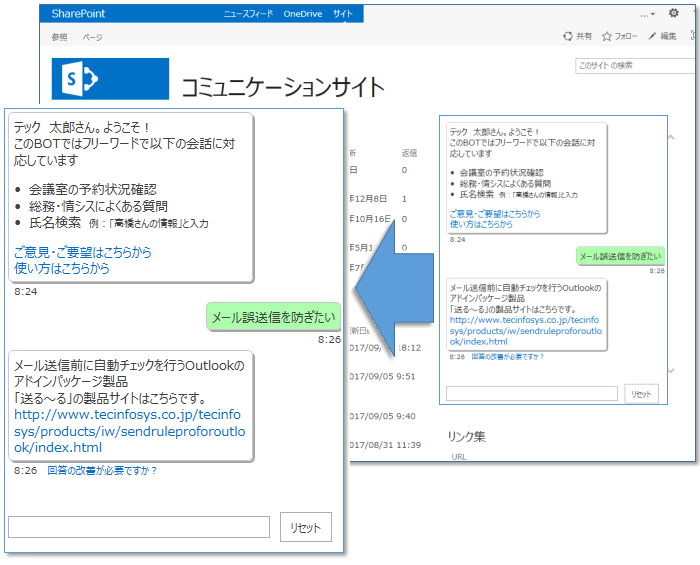Open the tecinfosys URL in small chat panel
This screenshot has width=700, height=565.
525,331
